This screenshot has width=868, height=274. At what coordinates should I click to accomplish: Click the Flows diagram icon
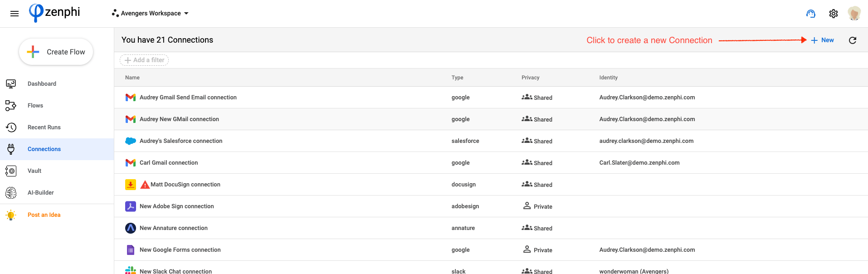[x=11, y=105]
